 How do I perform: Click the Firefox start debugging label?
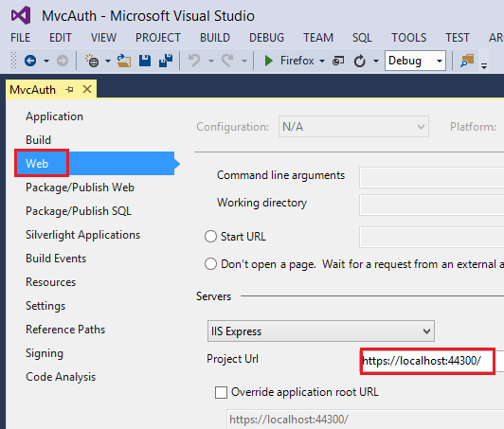297,61
